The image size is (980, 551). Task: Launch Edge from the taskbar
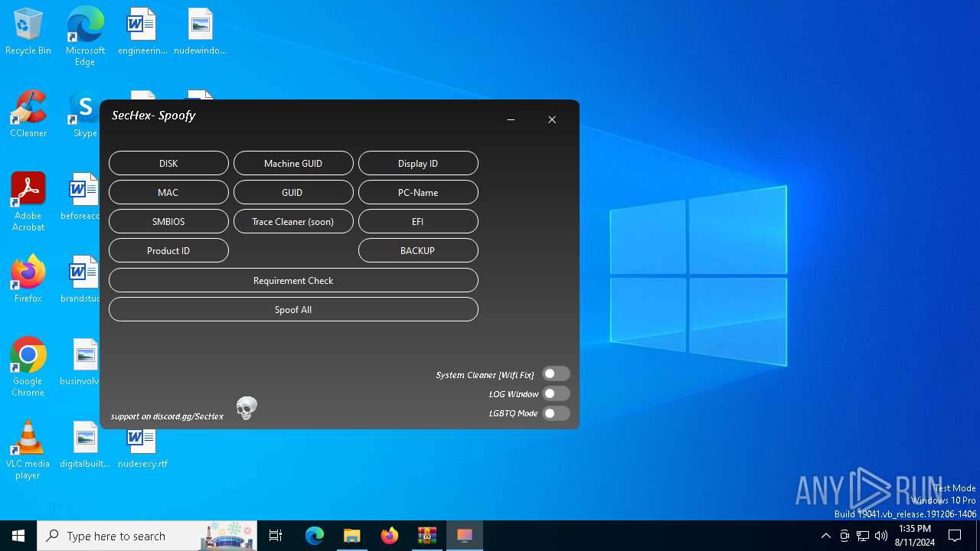point(315,536)
